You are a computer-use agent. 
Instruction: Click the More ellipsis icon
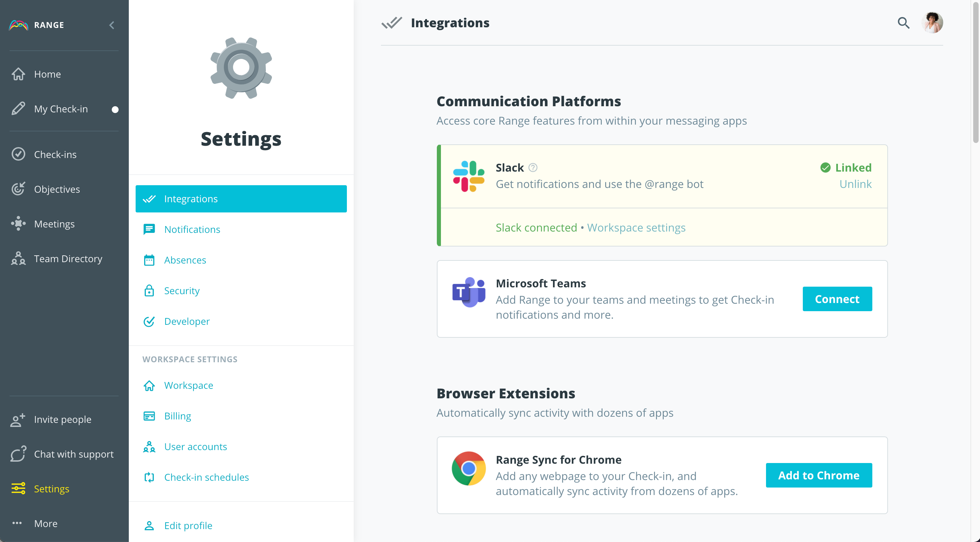pos(17,523)
